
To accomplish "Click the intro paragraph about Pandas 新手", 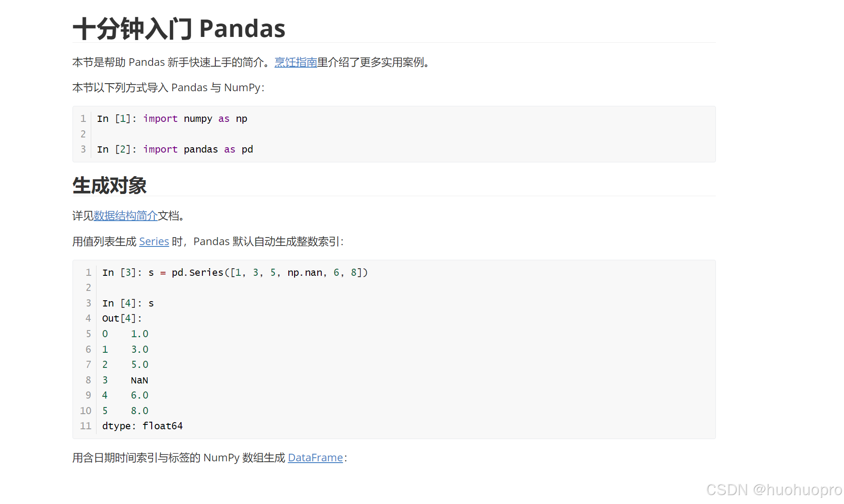I will (253, 62).
